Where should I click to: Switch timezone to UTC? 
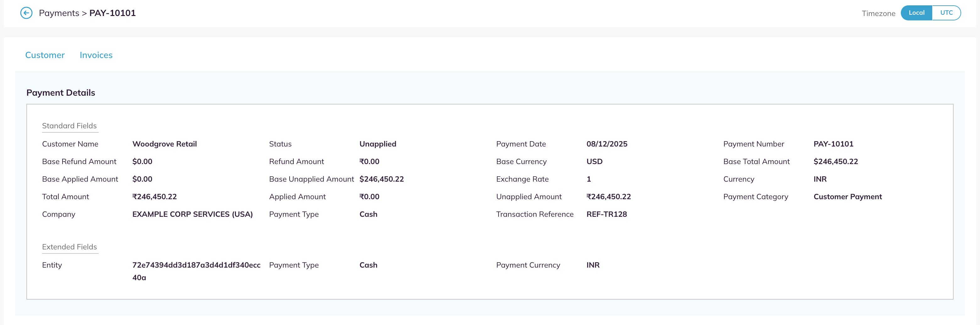[x=946, y=13]
